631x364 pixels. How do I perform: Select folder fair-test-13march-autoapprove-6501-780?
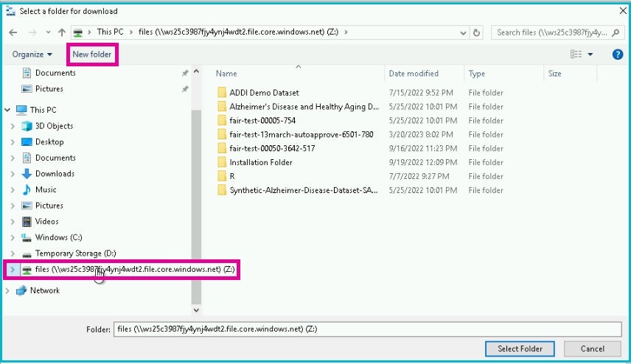point(301,135)
